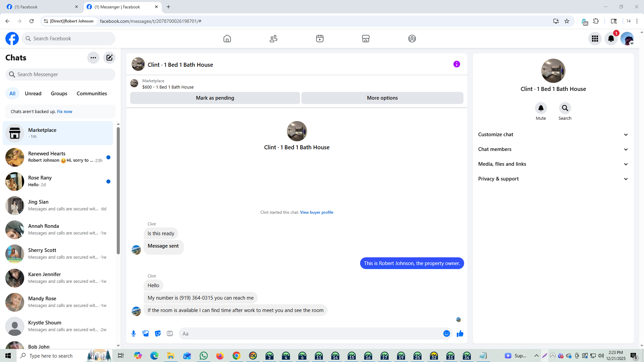This screenshot has height=362, width=644.
Task: Open the Sherry Scott conversation
Action: tap(58, 254)
